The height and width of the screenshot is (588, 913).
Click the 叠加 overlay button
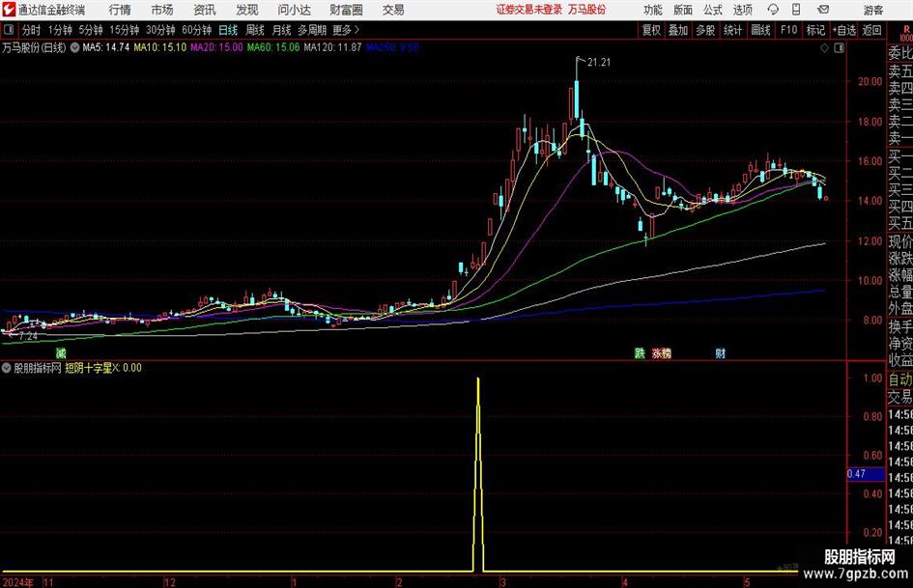[678, 30]
